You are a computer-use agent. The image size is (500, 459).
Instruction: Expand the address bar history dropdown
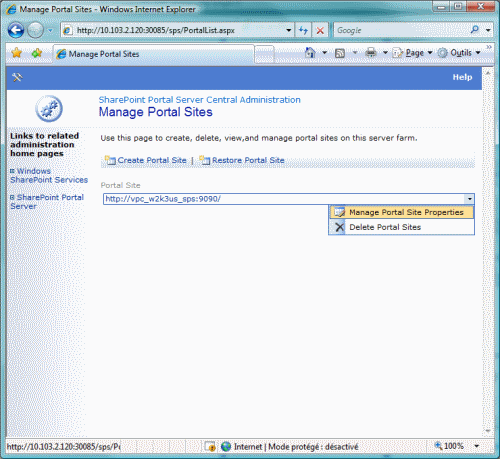(x=289, y=30)
